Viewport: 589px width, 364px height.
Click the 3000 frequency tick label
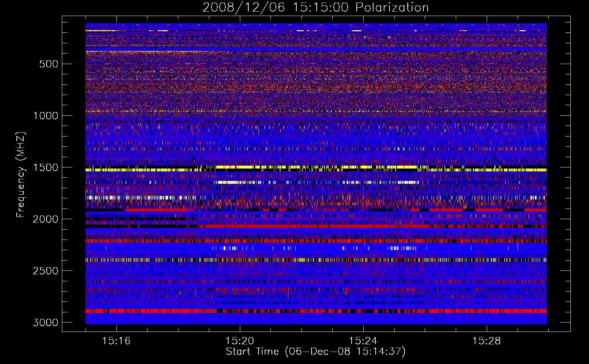[x=46, y=323]
